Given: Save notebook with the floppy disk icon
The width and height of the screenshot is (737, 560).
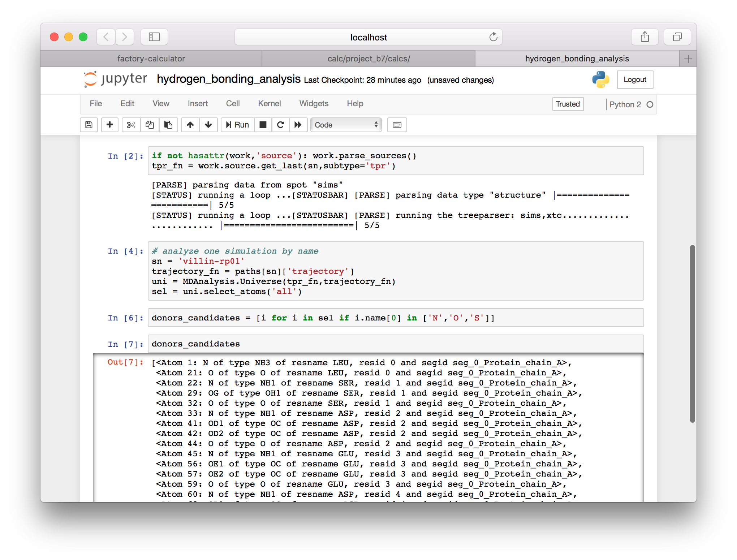Looking at the screenshot, I should [x=89, y=125].
